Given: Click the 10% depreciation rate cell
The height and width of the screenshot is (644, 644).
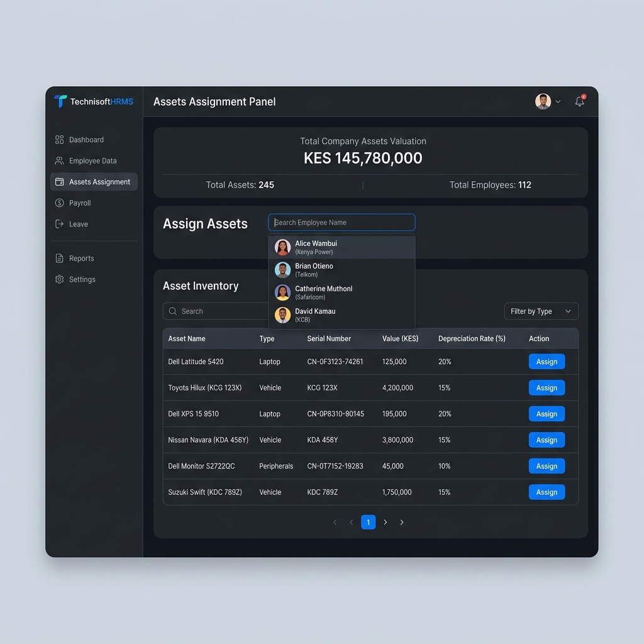Looking at the screenshot, I should point(445,466).
